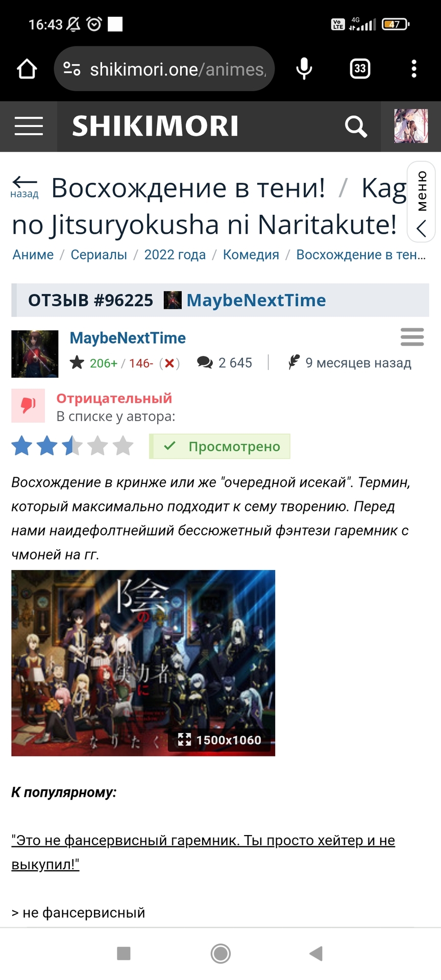Click the red X next to the vote counts

[169, 363]
